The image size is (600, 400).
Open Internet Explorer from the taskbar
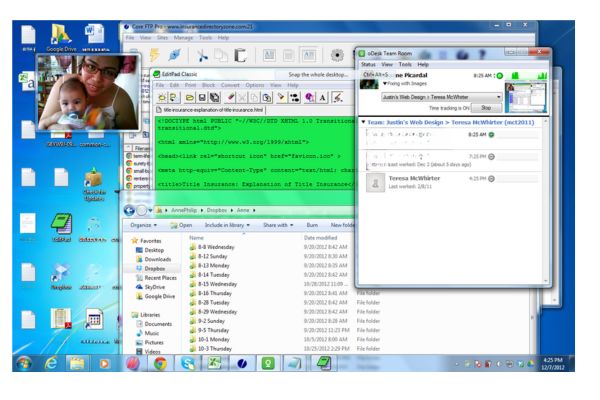tap(50, 365)
